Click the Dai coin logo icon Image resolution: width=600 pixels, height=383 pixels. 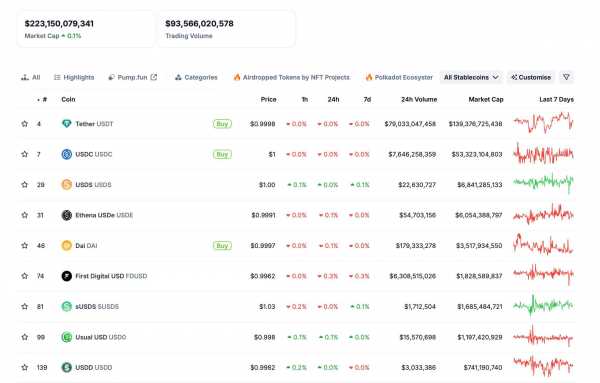(x=67, y=245)
